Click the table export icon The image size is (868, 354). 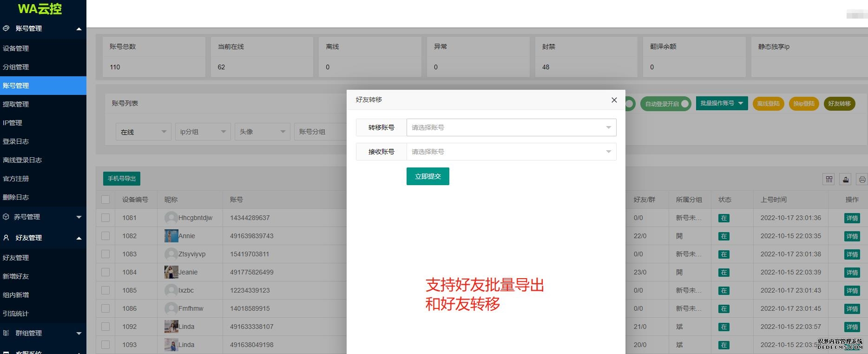pos(846,179)
